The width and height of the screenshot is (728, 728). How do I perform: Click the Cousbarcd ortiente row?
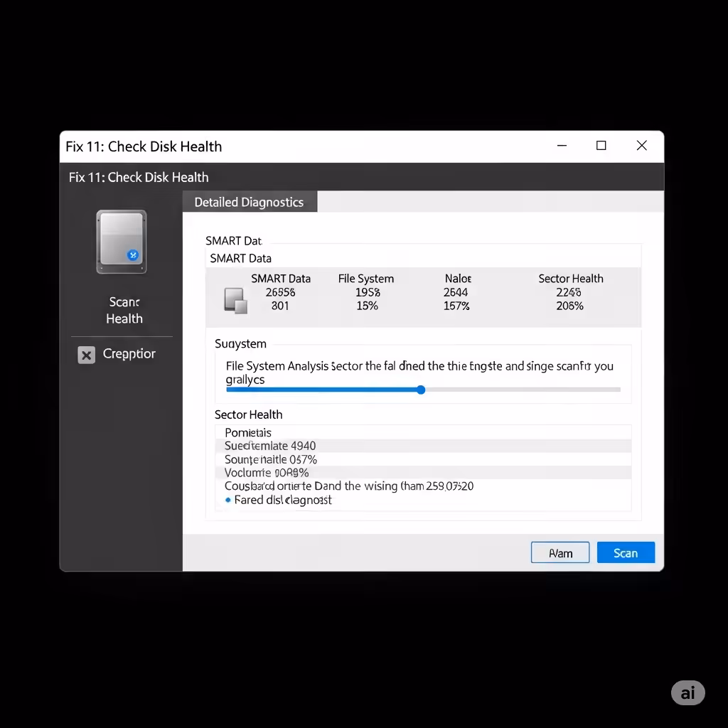(x=423, y=486)
